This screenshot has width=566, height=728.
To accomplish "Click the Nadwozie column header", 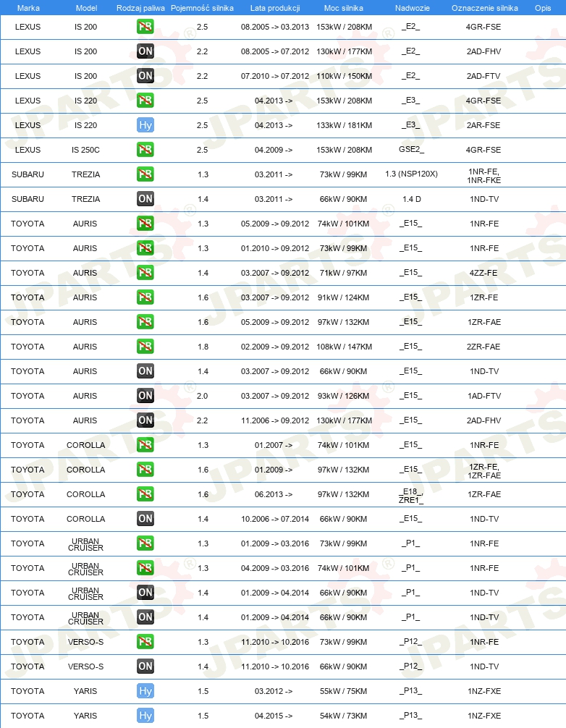I will click(x=413, y=8).
